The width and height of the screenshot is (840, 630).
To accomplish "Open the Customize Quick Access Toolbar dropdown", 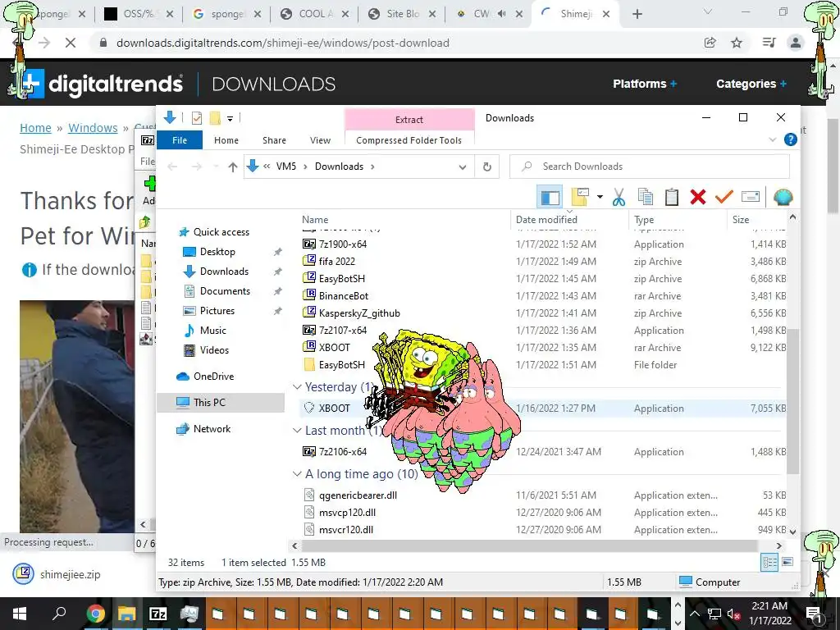I will 230,118.
